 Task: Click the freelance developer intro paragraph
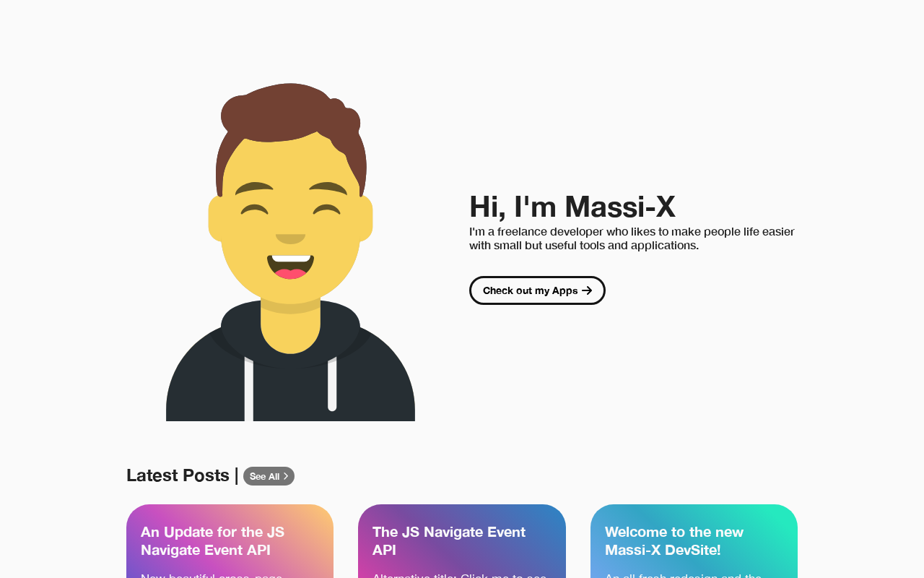[632, 238]
